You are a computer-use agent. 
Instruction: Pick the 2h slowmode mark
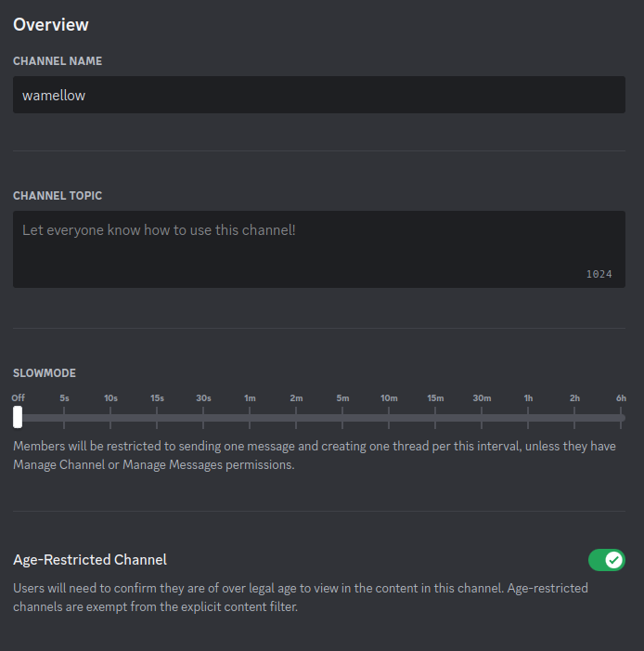click(574, 418)
